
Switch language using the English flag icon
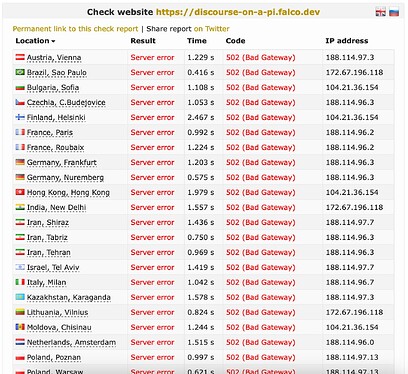[381, 12]
